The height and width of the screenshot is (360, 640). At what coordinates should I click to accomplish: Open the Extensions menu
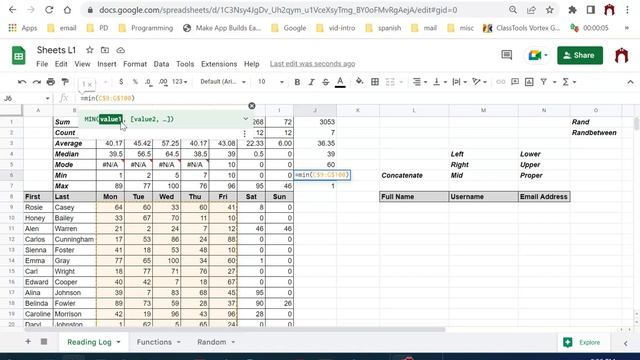coord(219,64)
